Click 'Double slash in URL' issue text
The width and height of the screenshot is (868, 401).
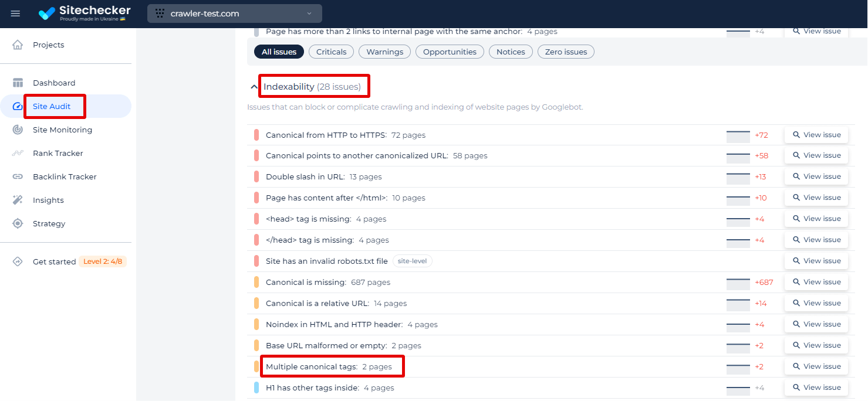pyautogui.click(x=305, y=176)
